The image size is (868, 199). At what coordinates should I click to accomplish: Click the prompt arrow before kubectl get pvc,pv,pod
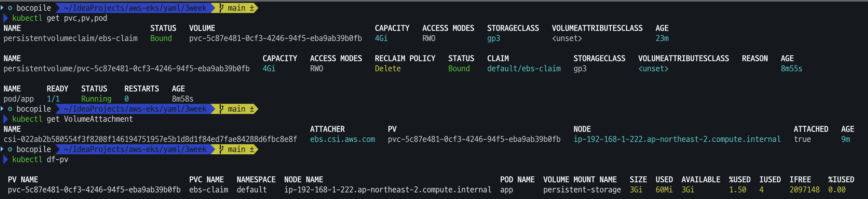(x=5, y=18)
